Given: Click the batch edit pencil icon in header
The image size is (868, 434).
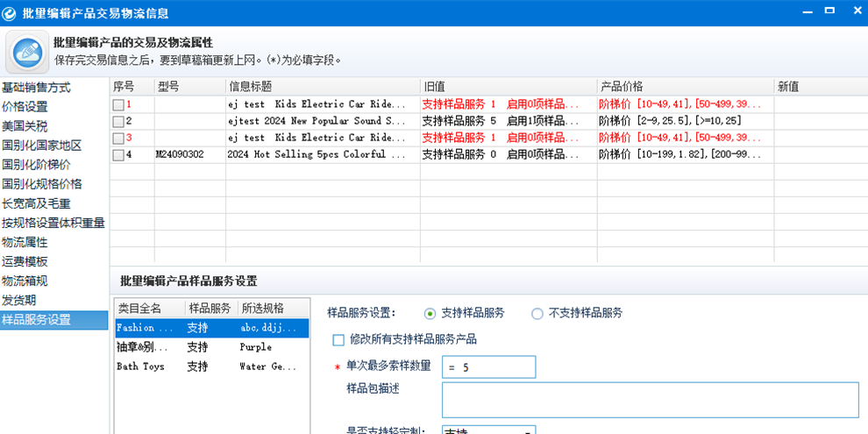Looking at the screenshot, I should [x=27, y=52].
